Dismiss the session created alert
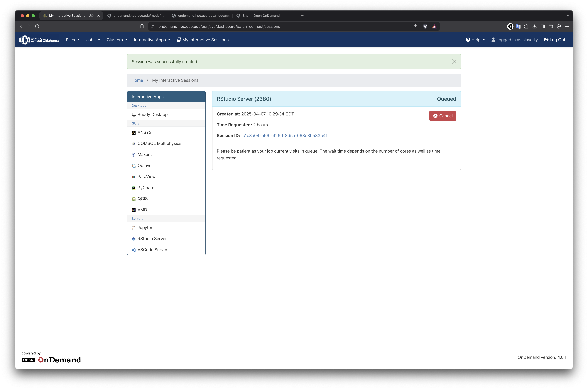Viewport: 588px width, 389px height. 454,62
